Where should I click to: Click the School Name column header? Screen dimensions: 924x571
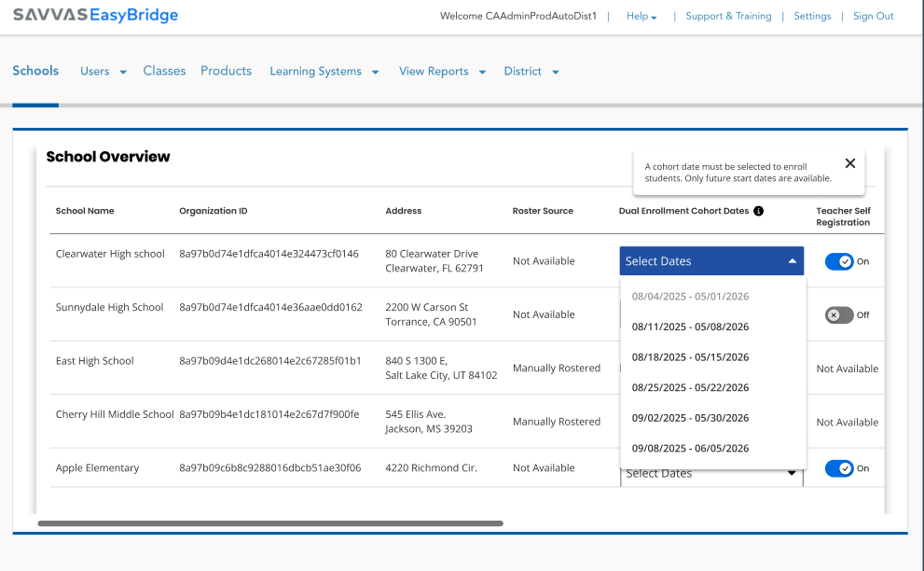click(x=85, y=211)
